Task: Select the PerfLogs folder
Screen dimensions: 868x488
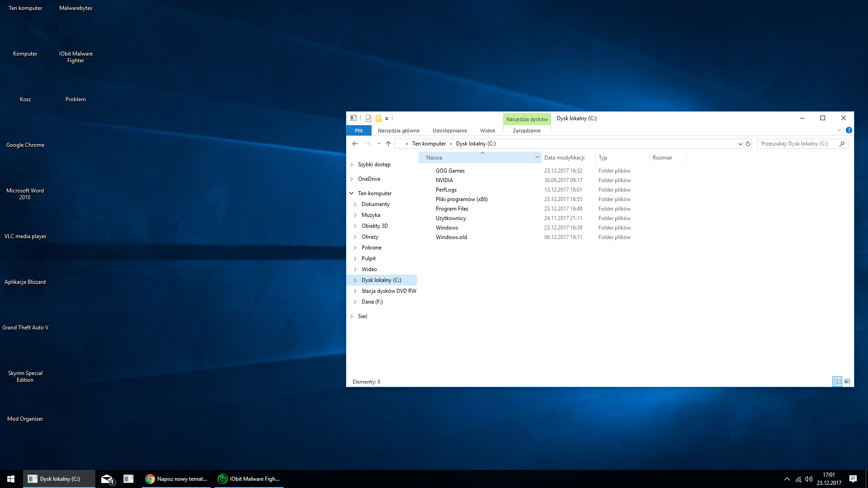Action: tap(446, 190)
